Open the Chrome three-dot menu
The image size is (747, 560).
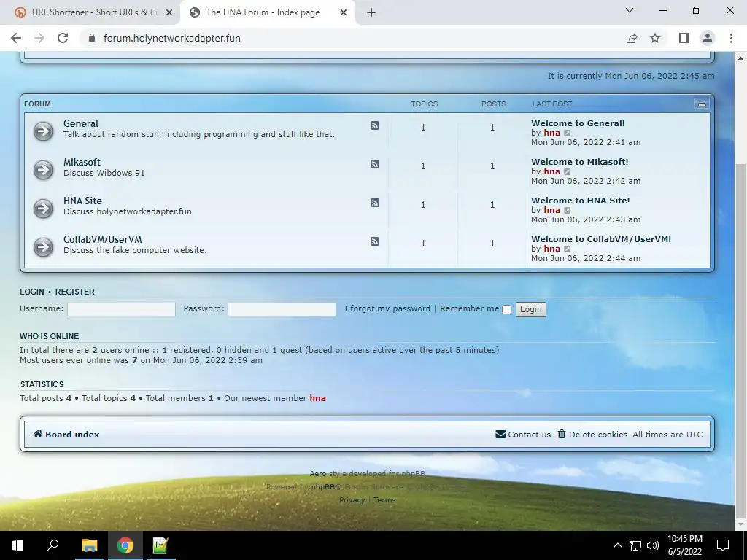731,38
